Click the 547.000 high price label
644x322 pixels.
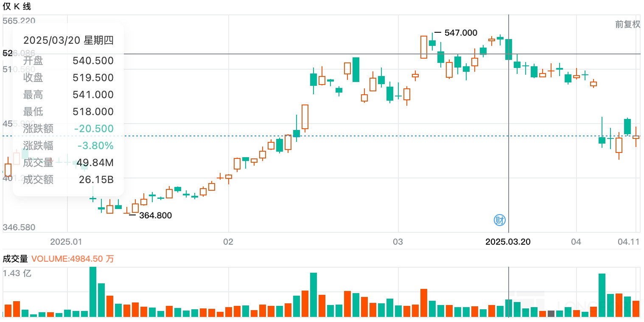click(461, 33)
